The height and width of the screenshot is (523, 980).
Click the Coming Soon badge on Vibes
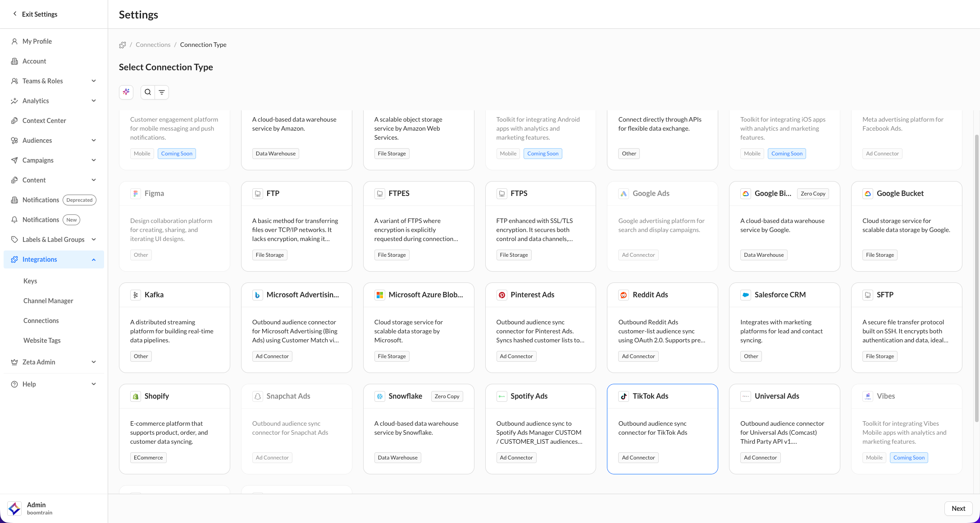(909, 458)
